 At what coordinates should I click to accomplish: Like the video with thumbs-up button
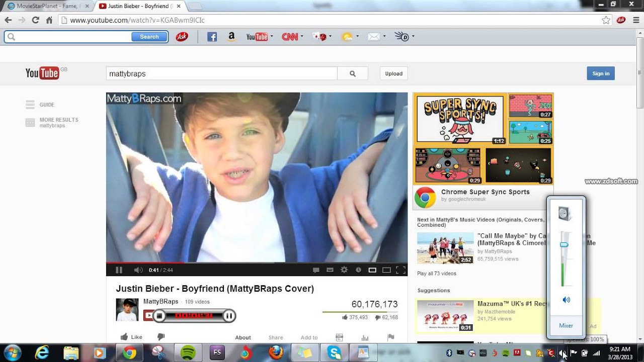click(131, 337)
